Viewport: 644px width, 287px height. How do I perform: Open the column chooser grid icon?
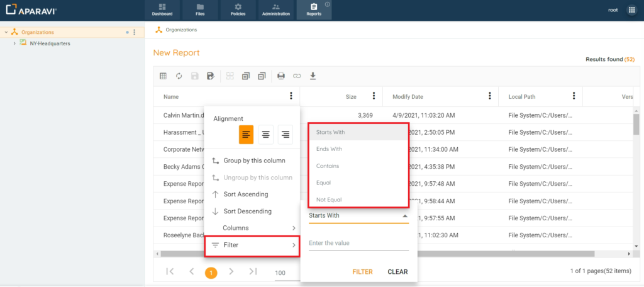point(163,76)
